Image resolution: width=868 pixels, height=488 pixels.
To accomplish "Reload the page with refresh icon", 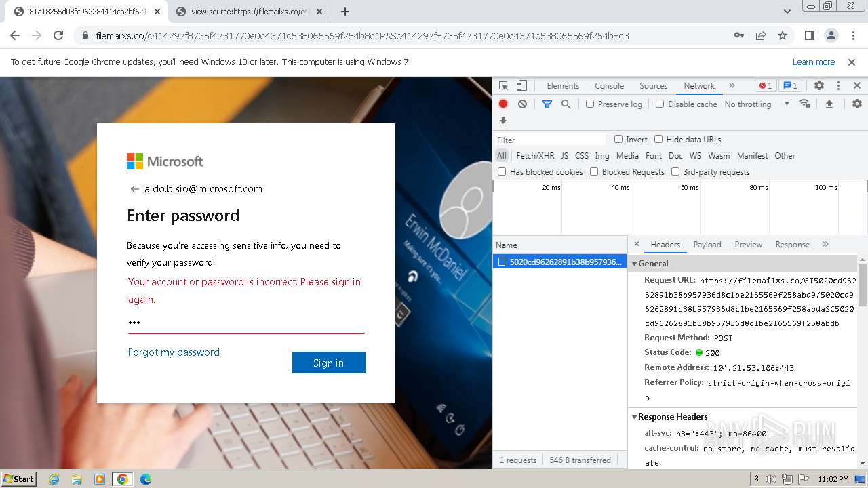I will tap(58, 35).
